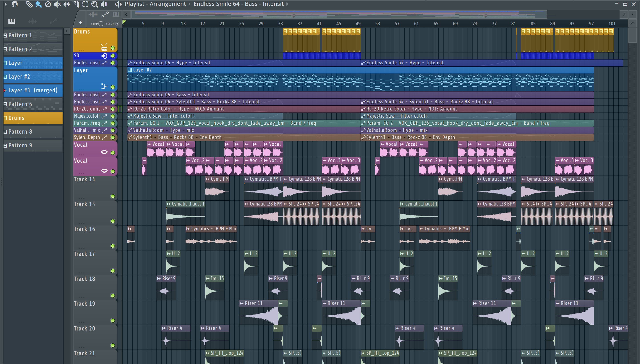Open first Endless Smile Hype clip menu

pyautogui.click(x=130, y=63)
